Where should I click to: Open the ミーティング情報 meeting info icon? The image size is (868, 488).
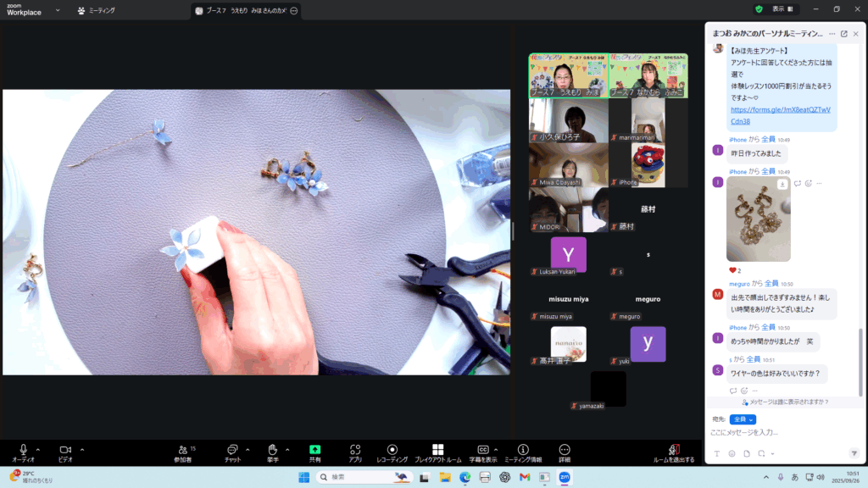523,452
